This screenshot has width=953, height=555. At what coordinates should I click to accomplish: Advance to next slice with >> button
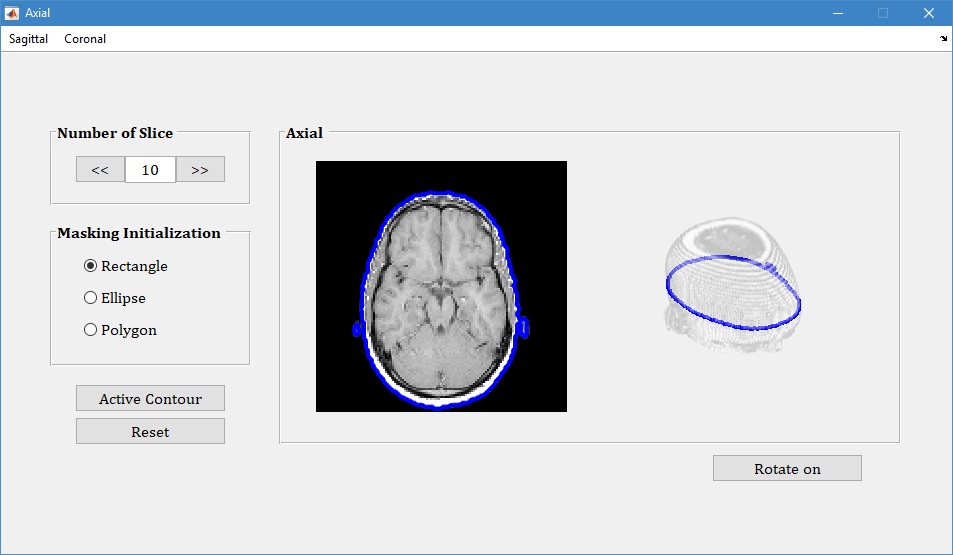pos(200,169)
